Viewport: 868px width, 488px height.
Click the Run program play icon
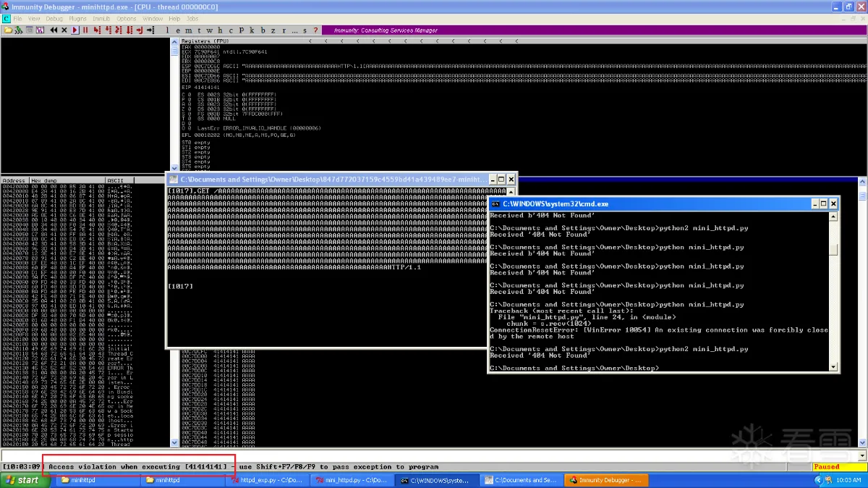coord(75,30)
